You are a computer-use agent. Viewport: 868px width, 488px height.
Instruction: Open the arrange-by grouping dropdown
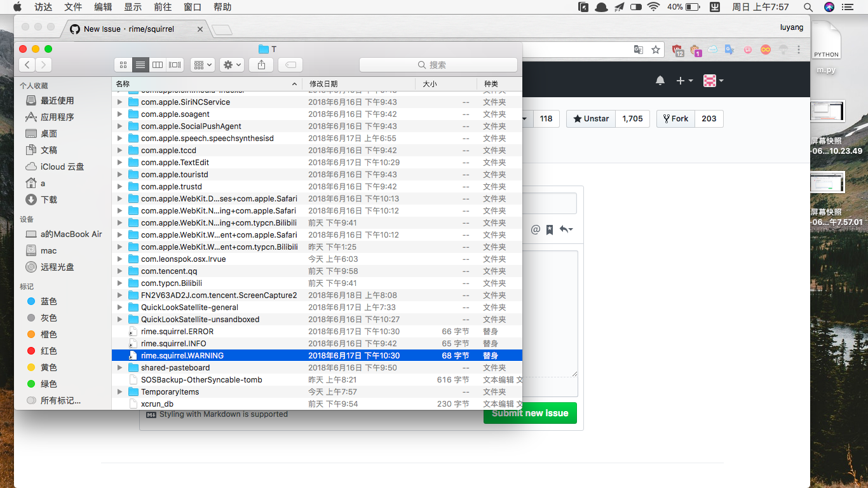coord(203,65)
